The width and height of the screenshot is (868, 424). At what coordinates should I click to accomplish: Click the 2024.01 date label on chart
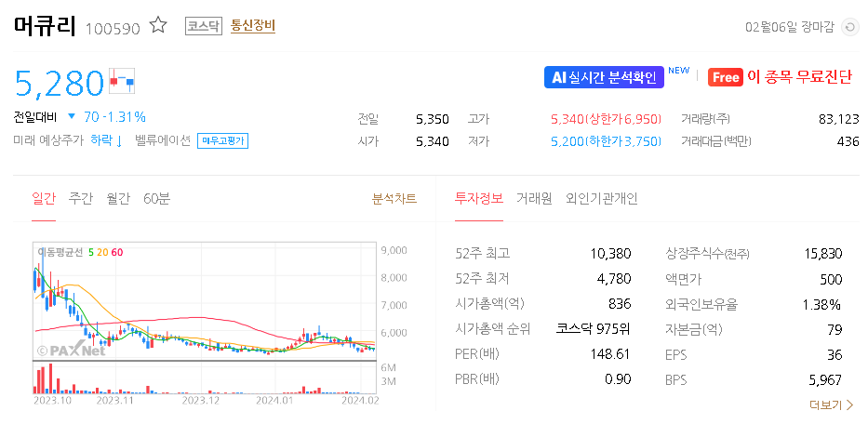274,400
